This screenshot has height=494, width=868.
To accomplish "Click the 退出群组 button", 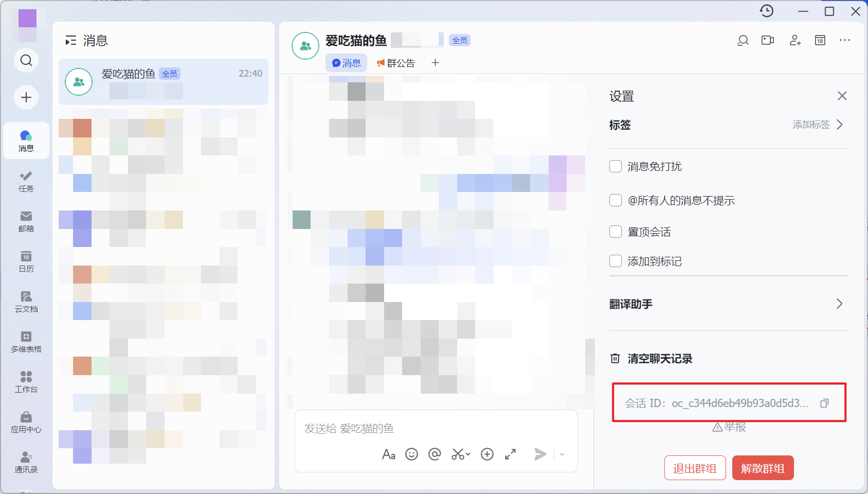I will point(695,468).
